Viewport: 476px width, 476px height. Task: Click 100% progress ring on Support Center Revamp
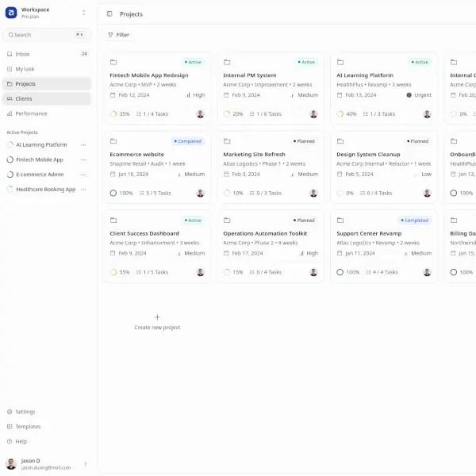(x=340, y=272)
